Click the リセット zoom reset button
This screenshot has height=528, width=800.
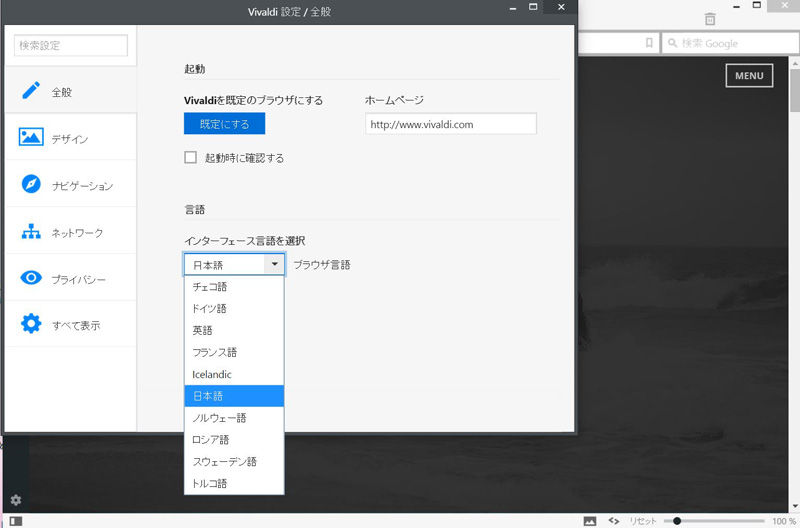click(642, 521)
